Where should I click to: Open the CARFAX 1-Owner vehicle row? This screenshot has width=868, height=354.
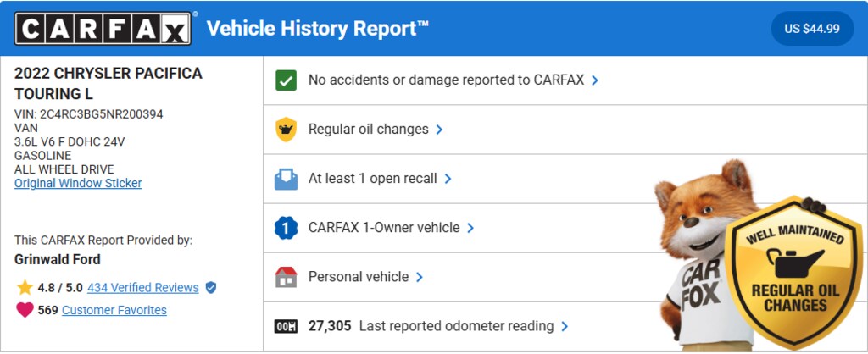[384, 228]
